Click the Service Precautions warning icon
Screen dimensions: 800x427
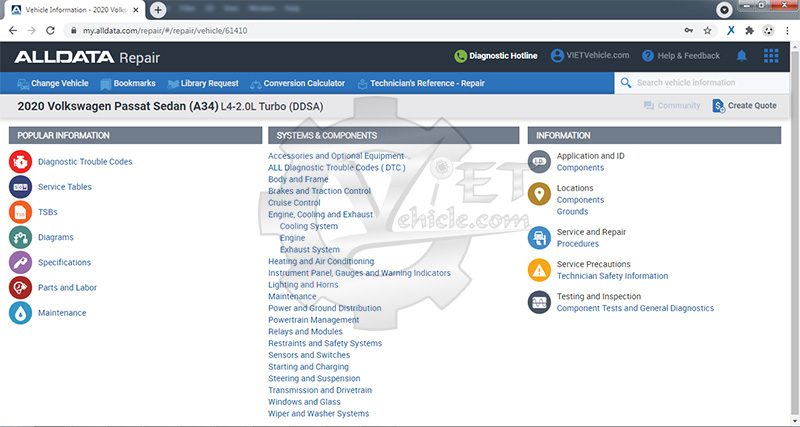[x=539, y=270]
